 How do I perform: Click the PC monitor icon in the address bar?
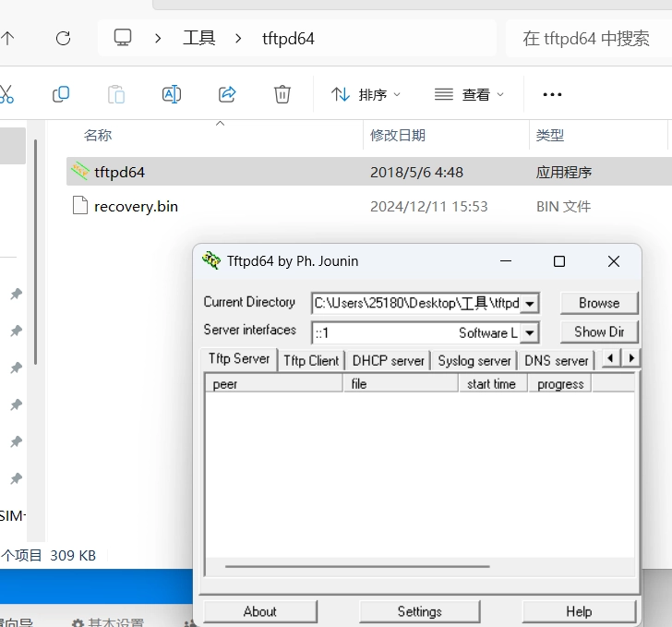point(123,38)
